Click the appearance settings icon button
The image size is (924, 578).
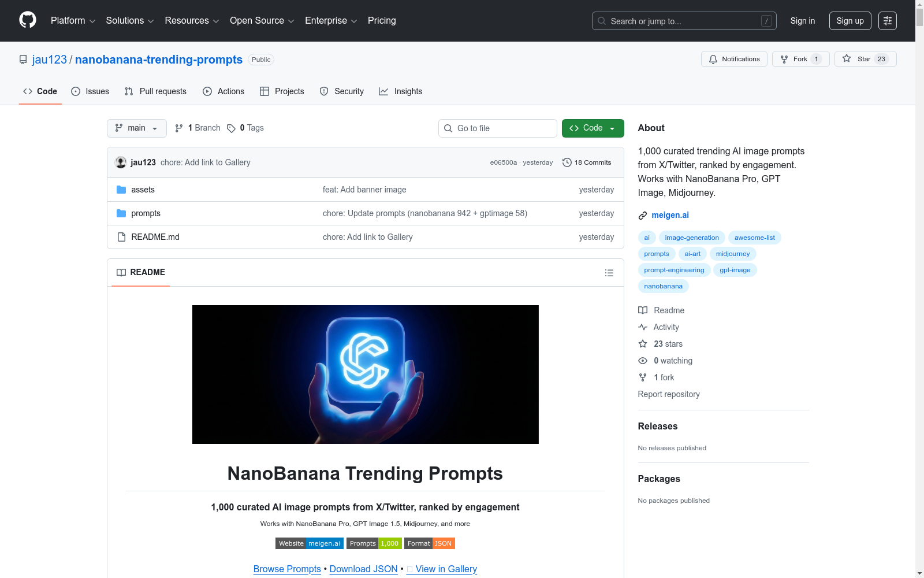(x=888, y=21)
